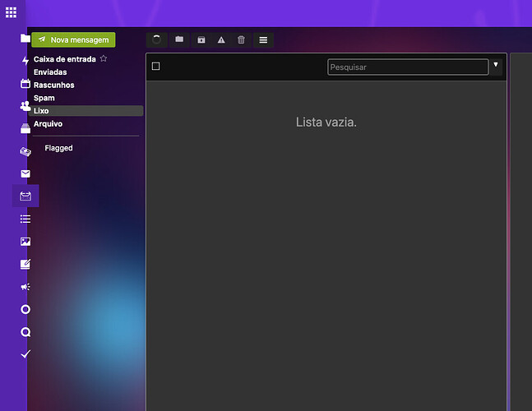The image size is (532, 411).
Task: Click the spam warning triangle icon
Action: (x=221, y=40)
